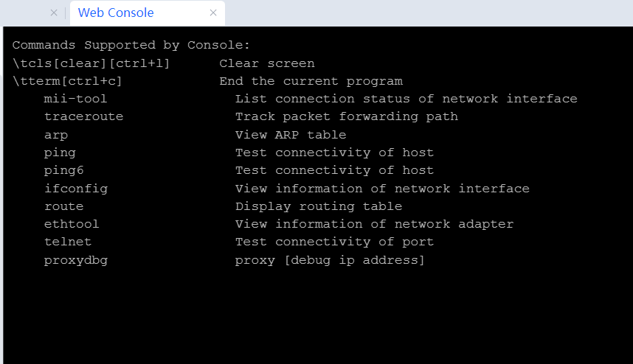Click the traceroute command text
Screen dimensions: 633x364
pyautogui.click(x=83, y=116)
